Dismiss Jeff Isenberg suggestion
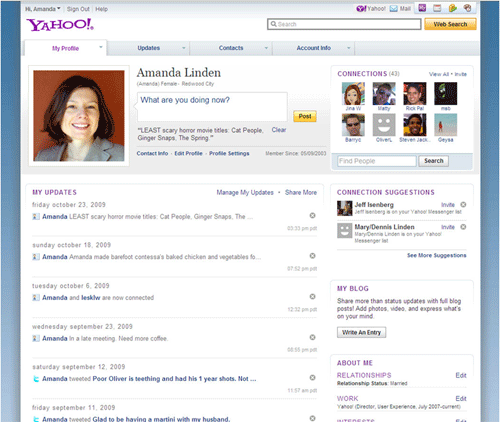Screen dimensions: 500x422 point(463,205)
